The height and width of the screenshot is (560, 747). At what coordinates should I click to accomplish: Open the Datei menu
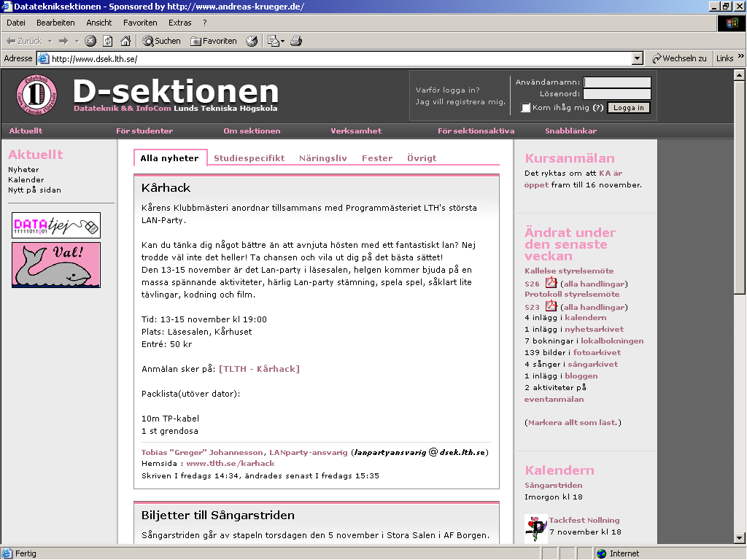16,23
